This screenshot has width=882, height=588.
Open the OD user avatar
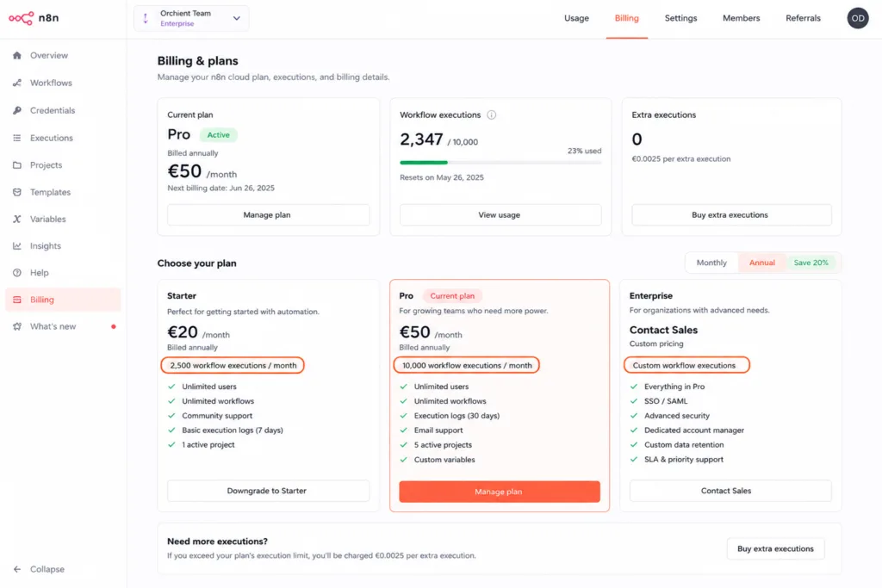point(858,18)
